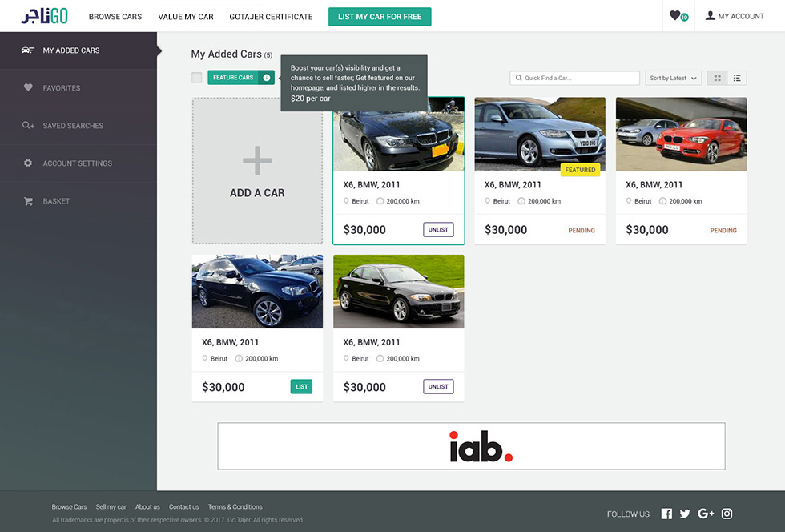785x532 pixels.
Task: Click the magnifier icon beside Saved Searches
Action: click(x=28, y=125)
